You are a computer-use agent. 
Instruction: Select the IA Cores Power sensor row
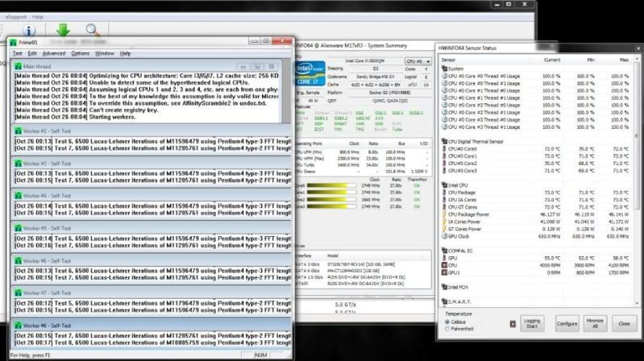point(536,222)
